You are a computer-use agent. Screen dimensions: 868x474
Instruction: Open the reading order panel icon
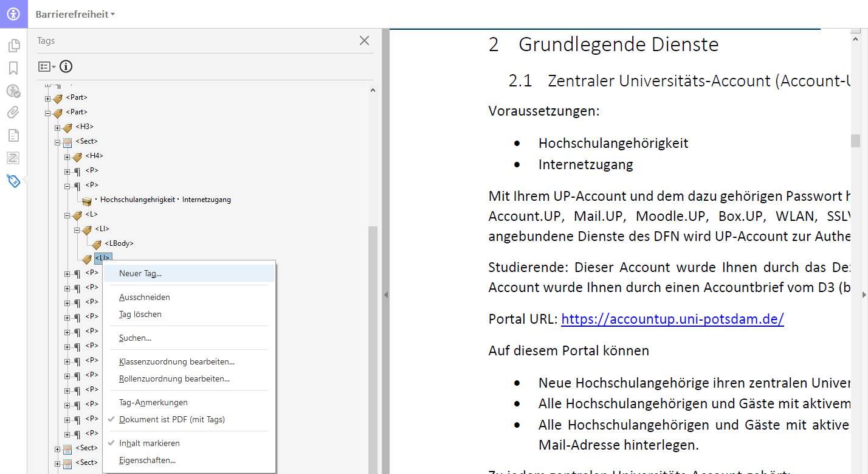(x=13, y=158)
